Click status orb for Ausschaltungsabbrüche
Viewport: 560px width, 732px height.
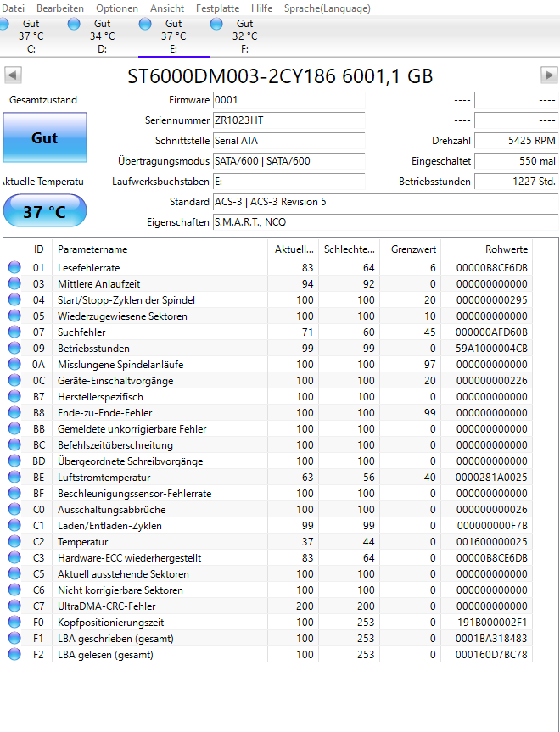point(14,509)
